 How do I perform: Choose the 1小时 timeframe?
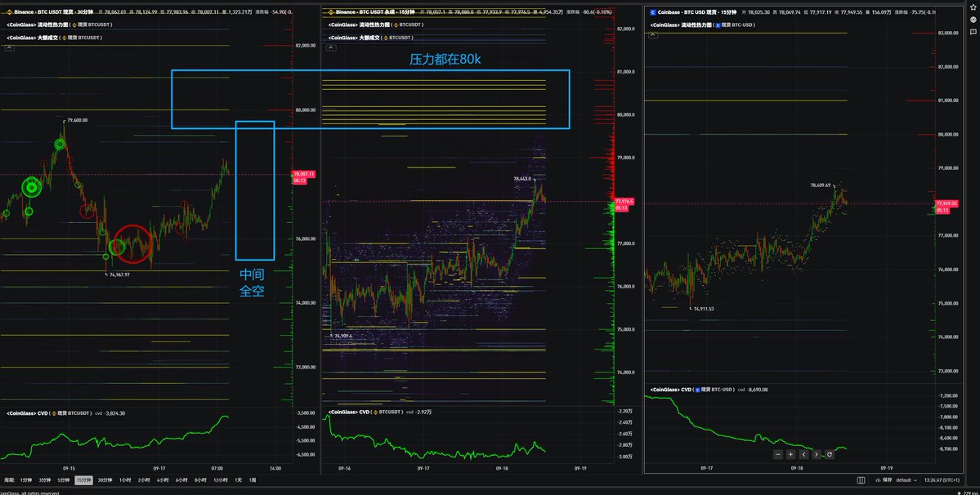click(x=125, y=480)
